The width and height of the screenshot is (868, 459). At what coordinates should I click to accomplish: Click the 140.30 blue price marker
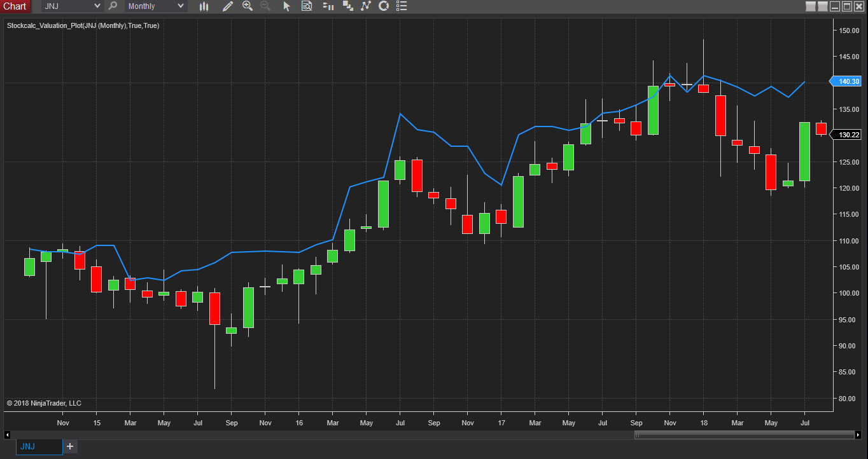[848, 81]
